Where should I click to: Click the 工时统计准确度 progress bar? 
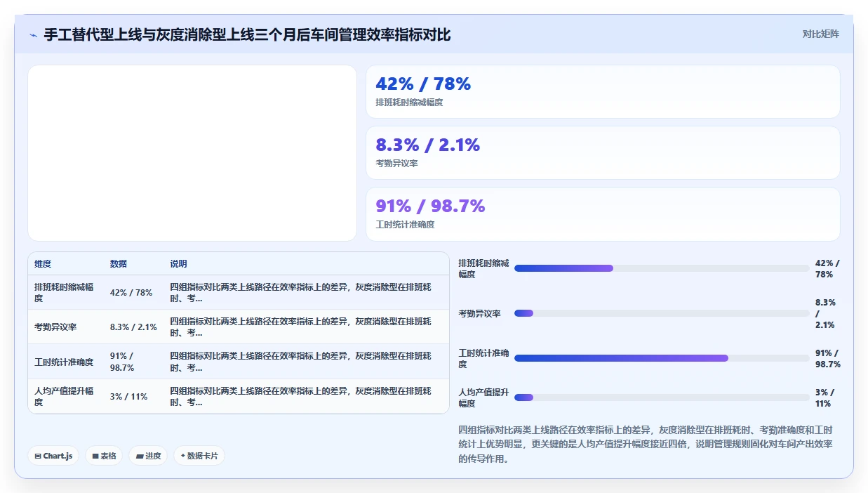(662, 358)
